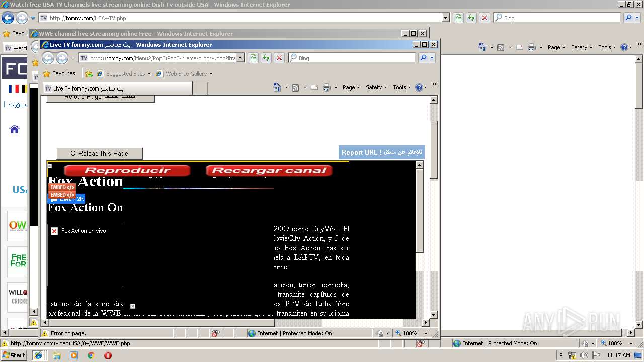644x362 pixels.
Task: Click Action Center flag in system tray
Action: pos(596,355)
